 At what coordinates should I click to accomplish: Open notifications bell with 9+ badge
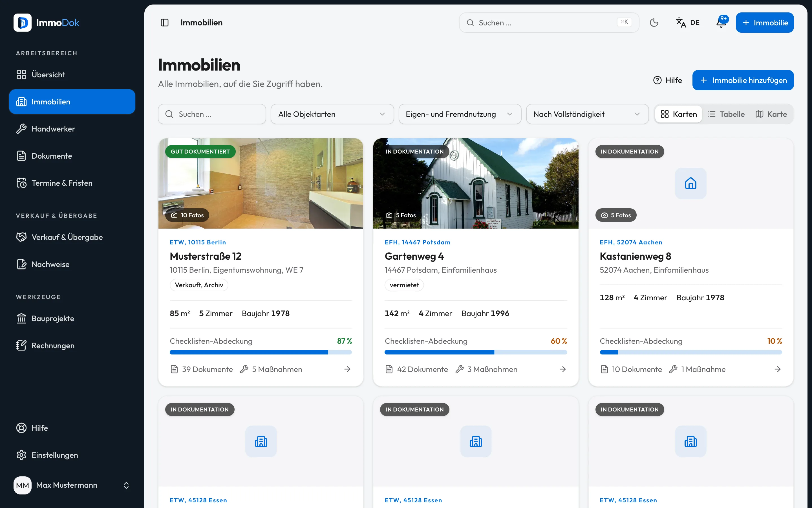click(x=721, y=23)
